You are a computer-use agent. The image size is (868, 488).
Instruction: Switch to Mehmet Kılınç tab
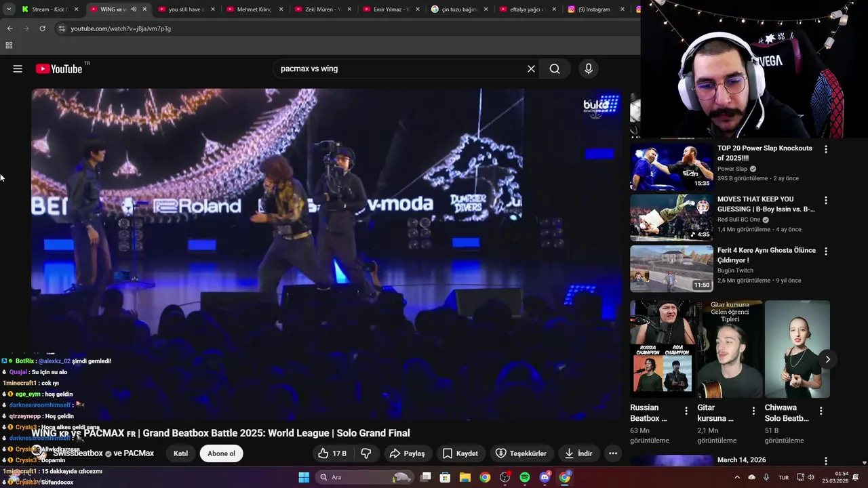tap(254, 9)
